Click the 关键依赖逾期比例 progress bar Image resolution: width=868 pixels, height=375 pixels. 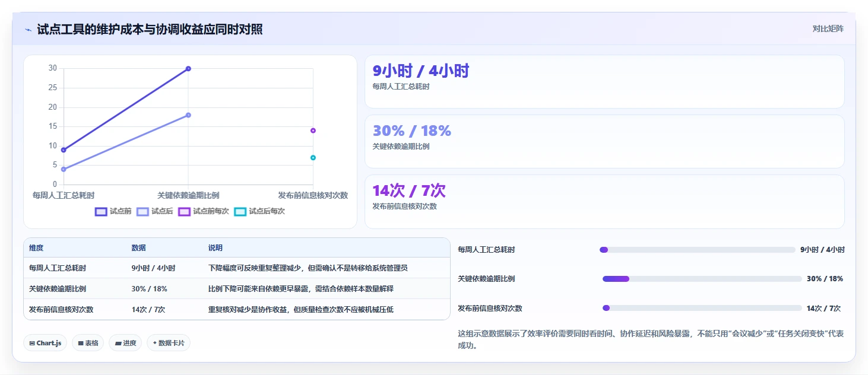coord(702,279)
